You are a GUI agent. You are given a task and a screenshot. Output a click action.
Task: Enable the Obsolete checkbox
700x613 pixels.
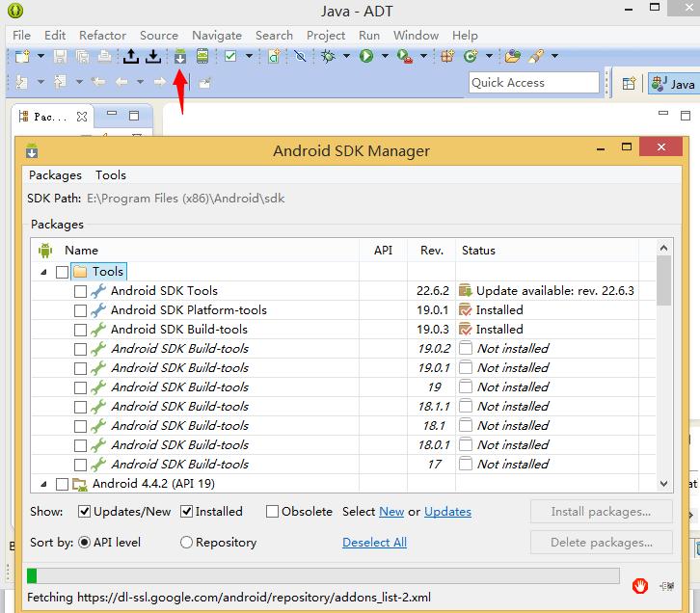coord(273,512)
